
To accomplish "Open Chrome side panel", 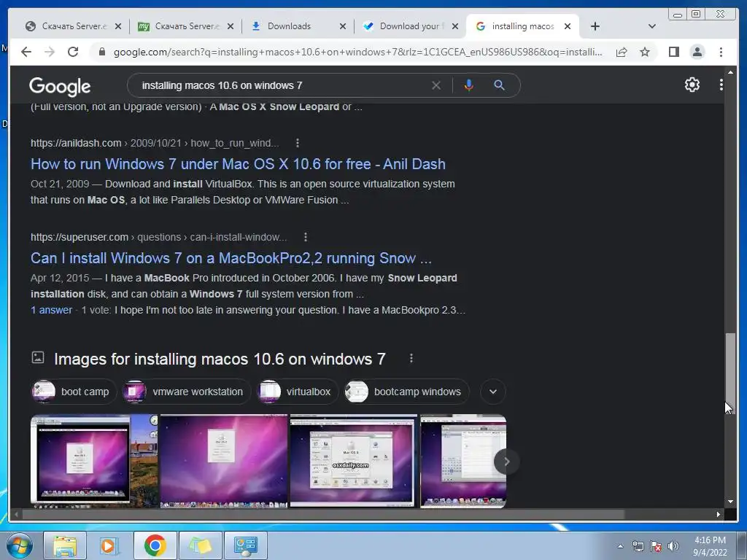I will click(673, 52).
